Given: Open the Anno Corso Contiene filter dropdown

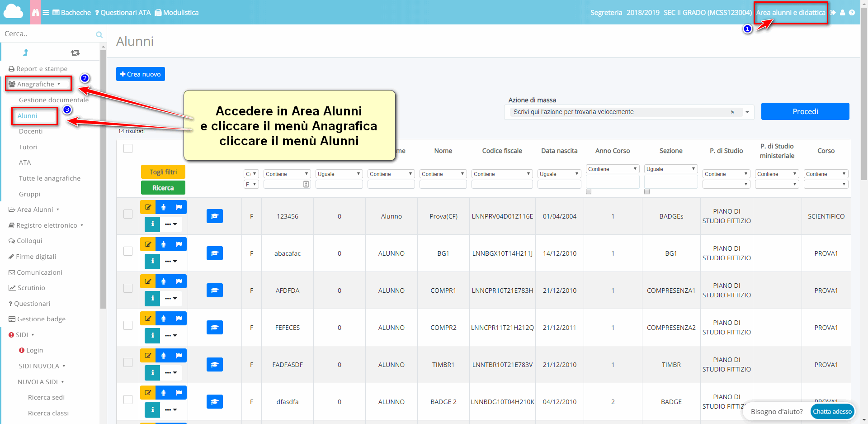Looking at the screenshot, I should click(613, 169).
